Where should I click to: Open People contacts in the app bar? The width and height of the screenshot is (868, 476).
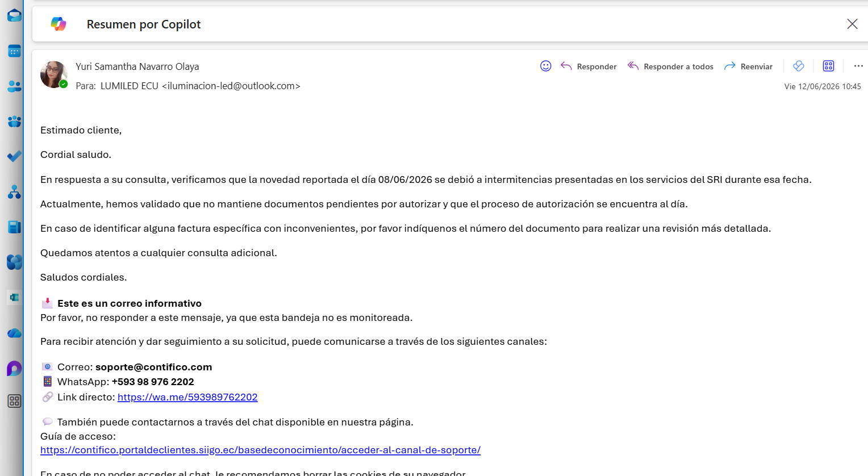click(x=14, y=86)
